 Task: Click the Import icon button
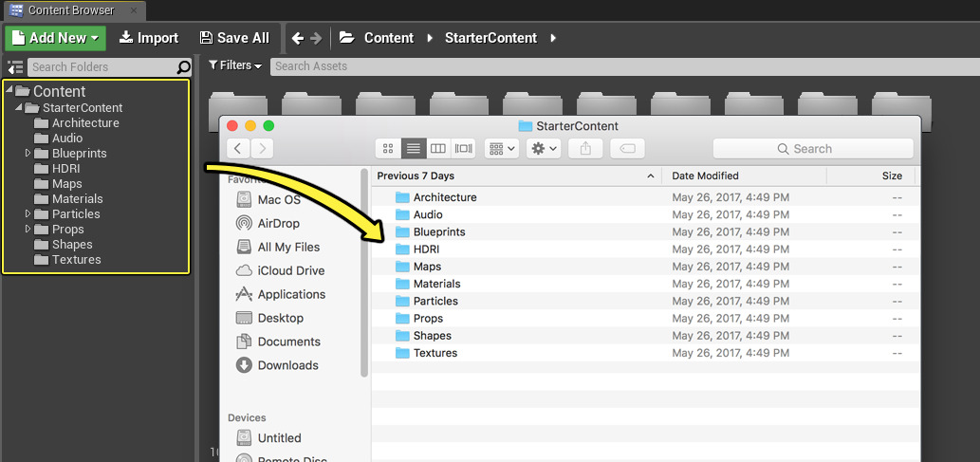click(x=149, y=38)
